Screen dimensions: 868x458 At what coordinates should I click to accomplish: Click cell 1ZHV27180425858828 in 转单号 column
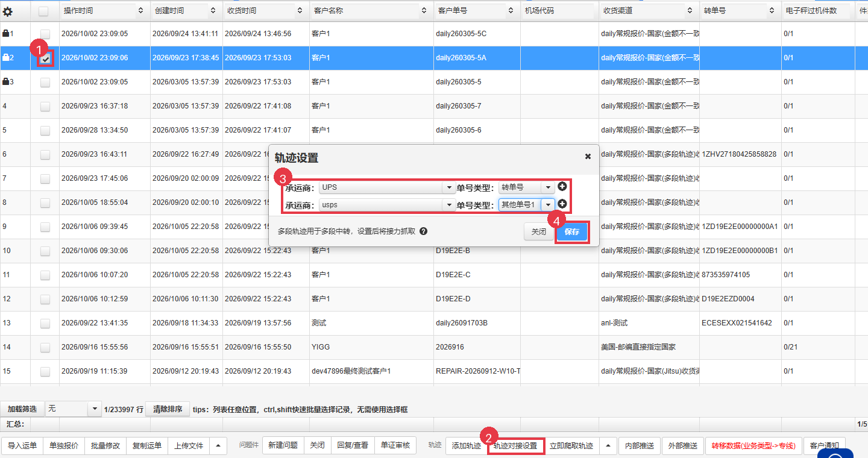[739, 154]
